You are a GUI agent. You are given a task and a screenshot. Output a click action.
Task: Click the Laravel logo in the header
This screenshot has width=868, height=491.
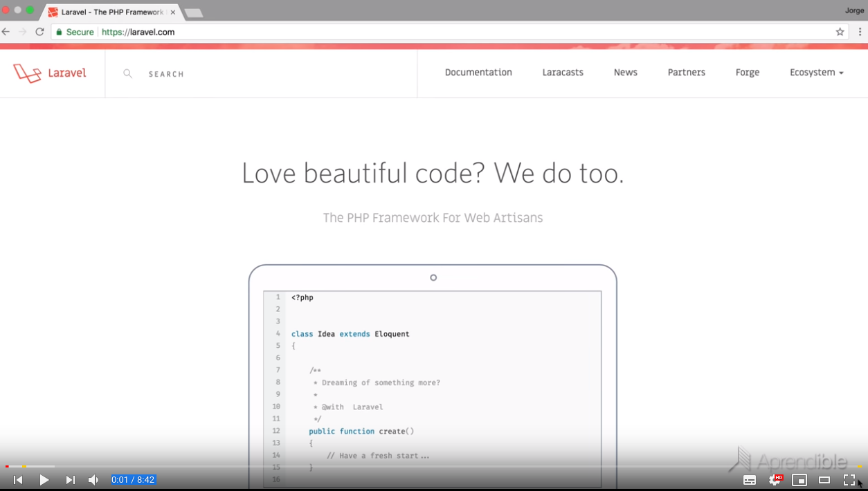pyautogui.click(x=50, y=73)
